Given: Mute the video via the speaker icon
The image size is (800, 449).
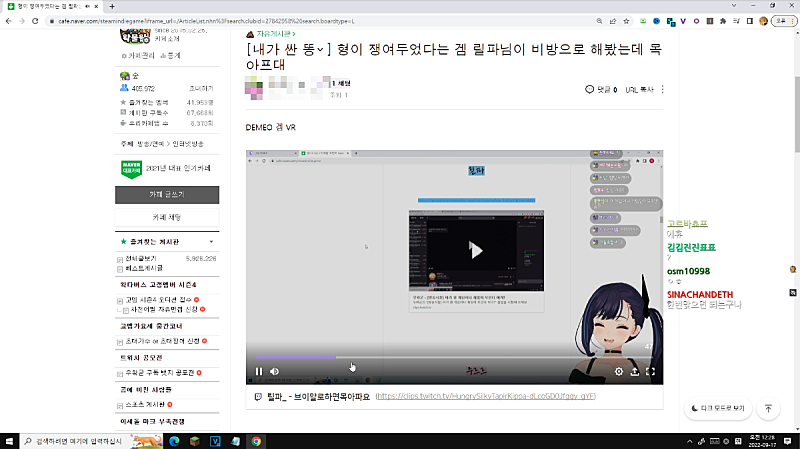Looking at the screenshot, I should (274, 371).
